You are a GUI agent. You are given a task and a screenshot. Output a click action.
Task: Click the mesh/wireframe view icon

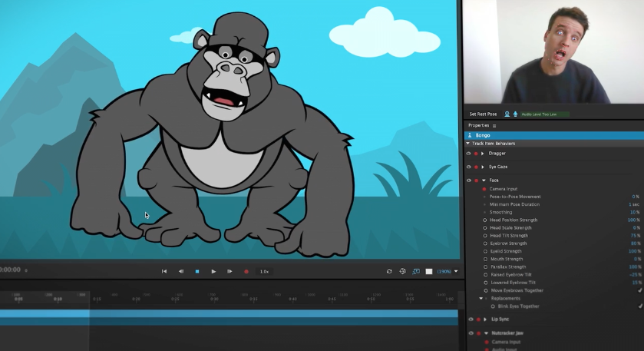(402, 271)
